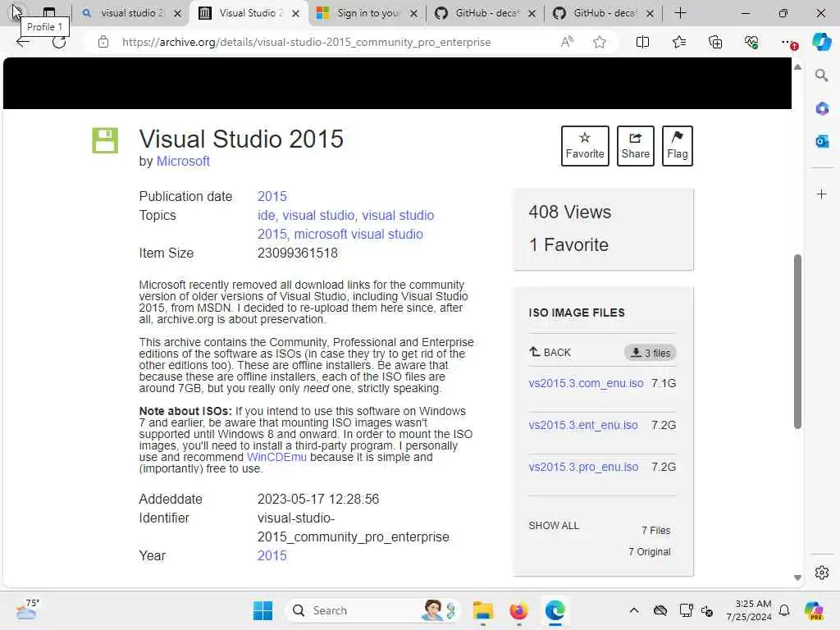
Task: Open Browser essentials heart icon
Action: click(751, 42)
